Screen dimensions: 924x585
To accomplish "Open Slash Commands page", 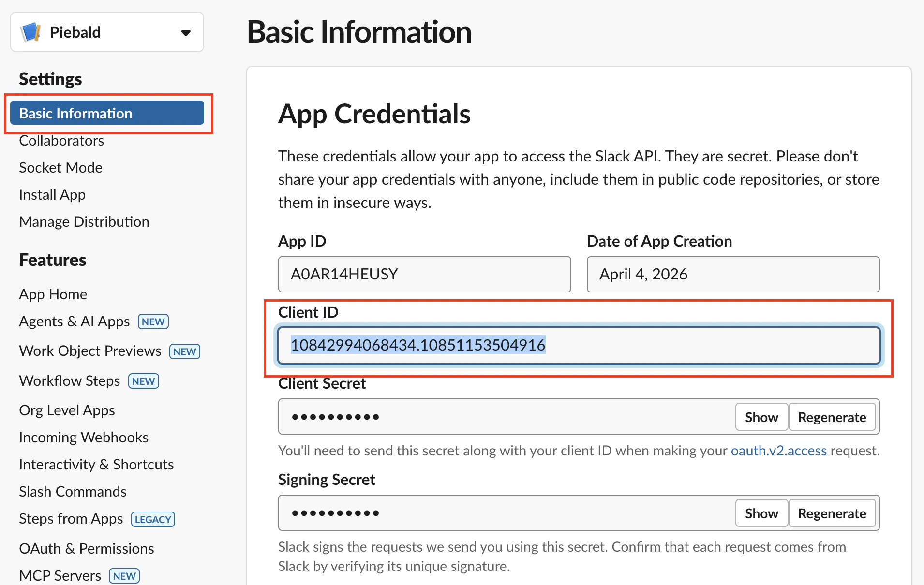I will (x=73, y=492).
